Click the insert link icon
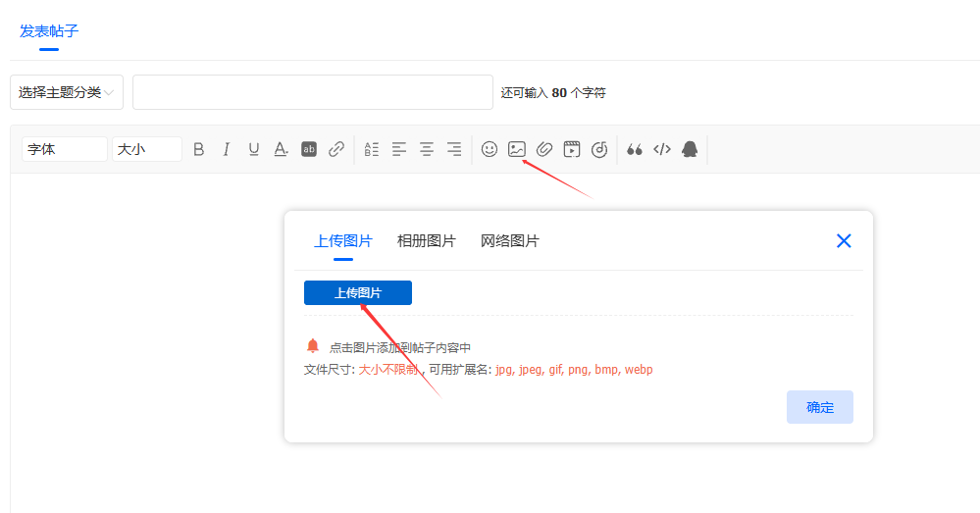The height and width of the screenshot is (513, 980). [x=336, y=149]
